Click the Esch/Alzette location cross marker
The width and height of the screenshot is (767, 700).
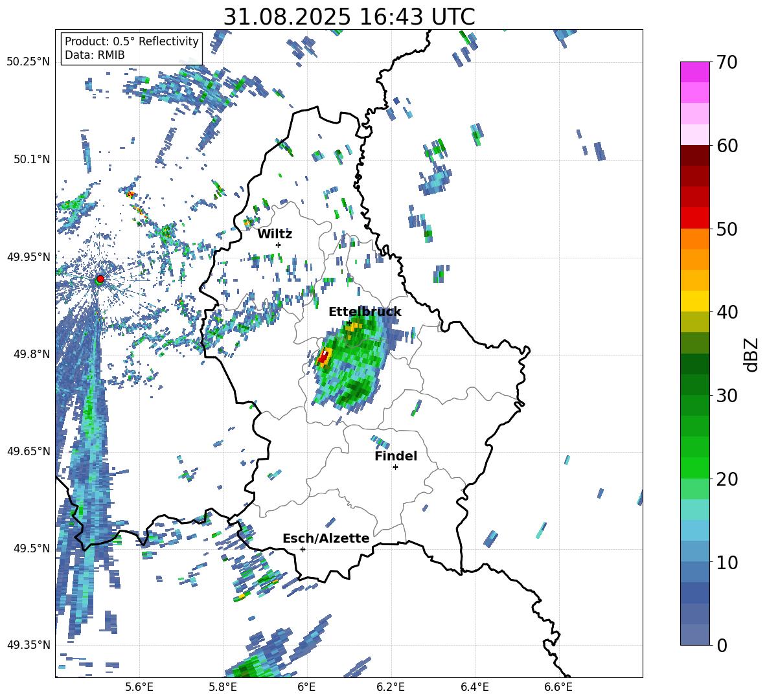tap(303, 549)
